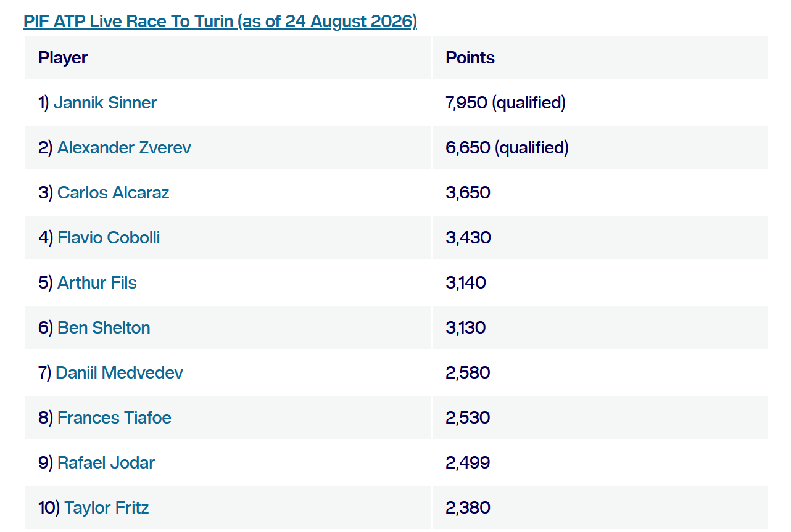Open Ben Shelton's player profile link
This screenshot has height=532, width=791.
(x=104, y=327)
